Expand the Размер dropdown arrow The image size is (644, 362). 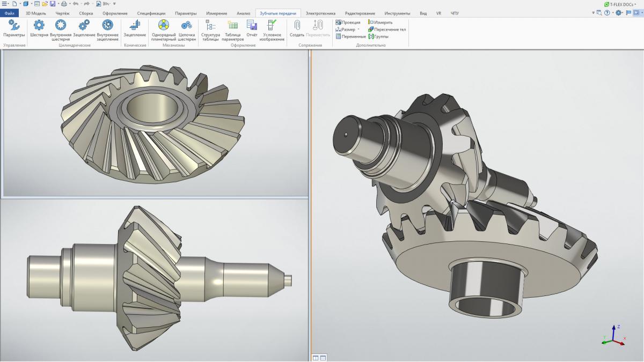click(358, 29)
